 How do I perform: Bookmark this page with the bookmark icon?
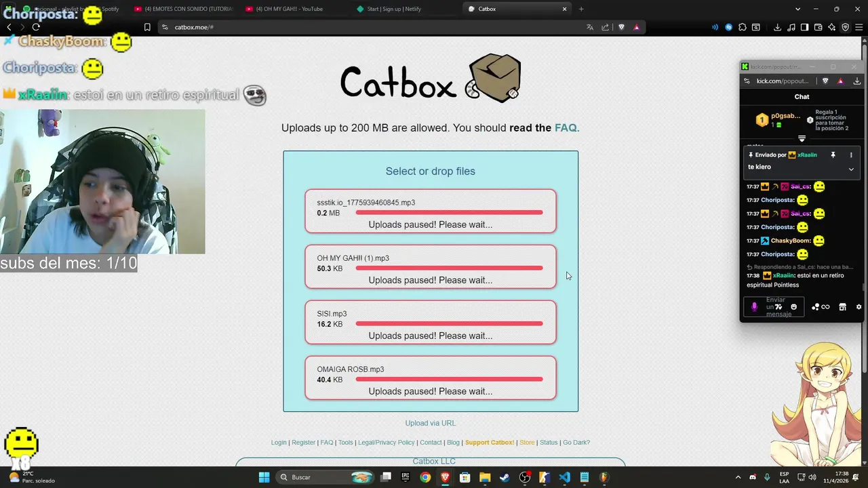[x=147, y=27]
